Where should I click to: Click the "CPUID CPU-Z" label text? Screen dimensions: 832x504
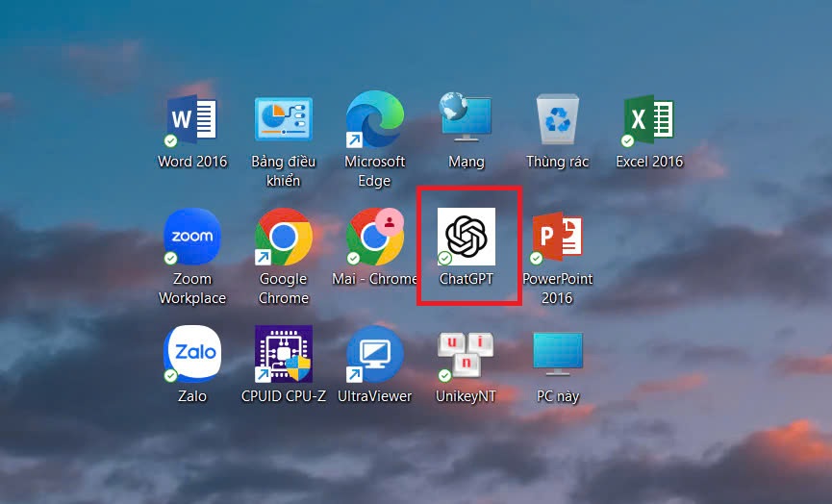[284, 396]
